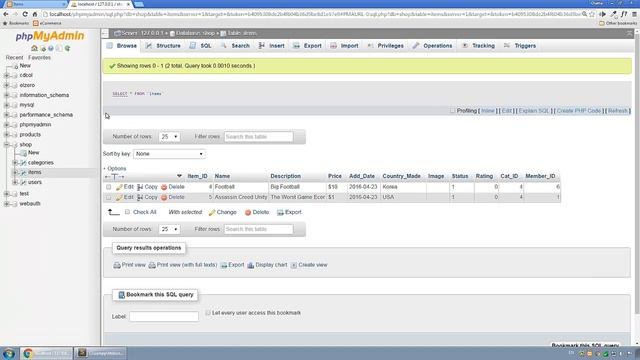Image resolution: width=640 pixels, height=360 pixels.
Task: Open Display chart option
Action: pyautogui.click(x=267, y=265)
